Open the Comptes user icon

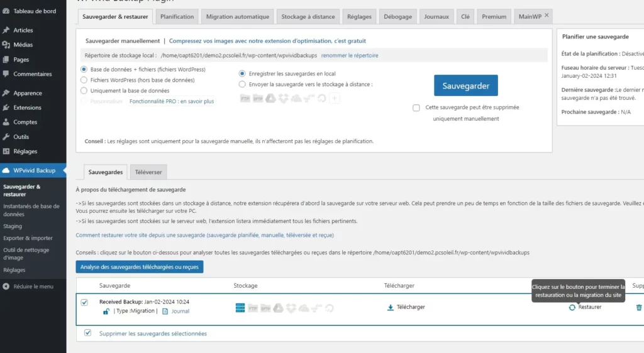coord(6,122)
